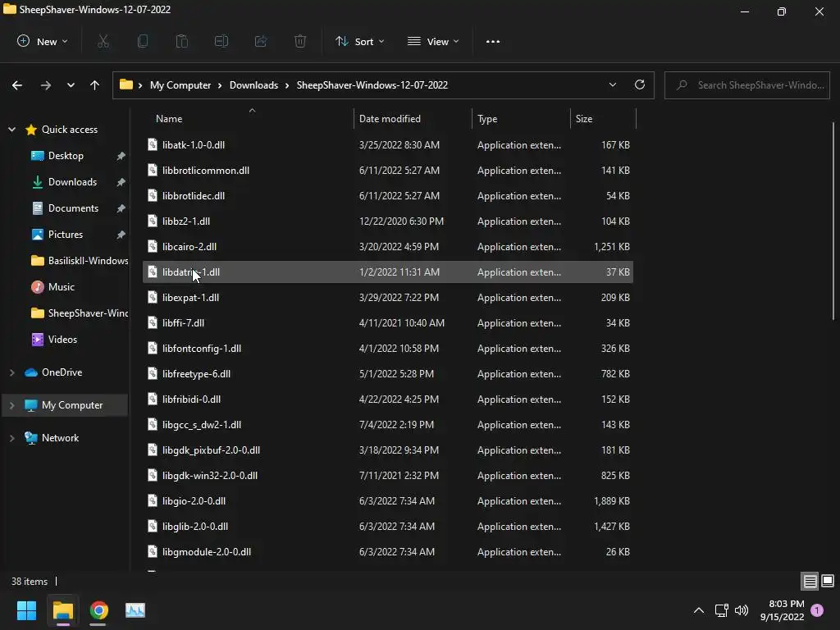Click the Delete trash can icon
The width and height of the screenshot is (840, 630).
(x=300, y=41)
